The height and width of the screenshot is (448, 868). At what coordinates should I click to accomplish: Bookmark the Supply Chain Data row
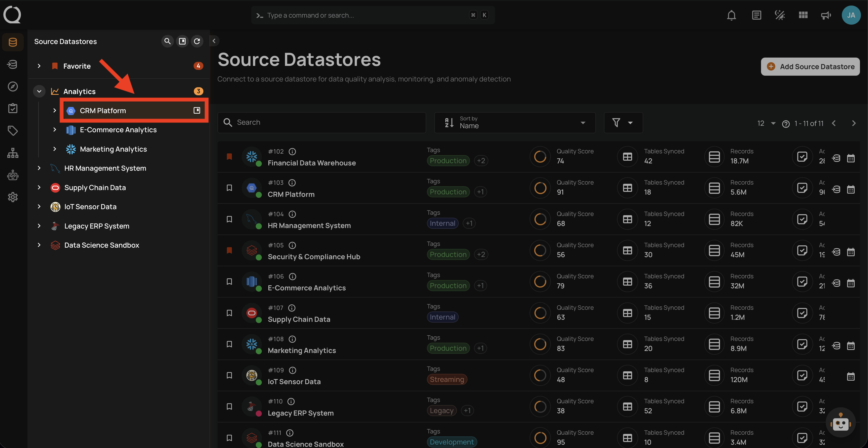[x=230, y=313]
